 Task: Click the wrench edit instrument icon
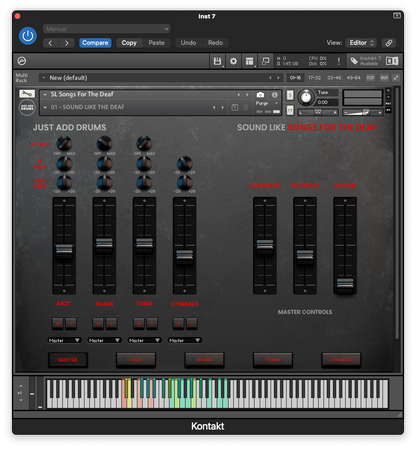pos(27,94)
